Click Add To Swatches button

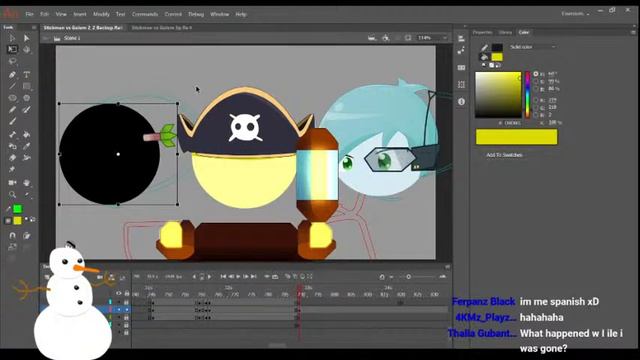coord(504,155)
